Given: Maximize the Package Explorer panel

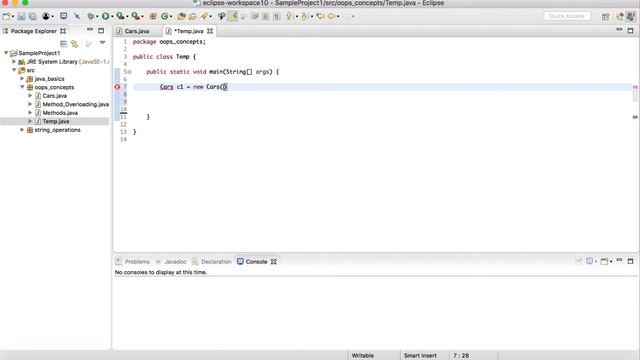Looking at the screenshot, I should click(x=101, y=31).
